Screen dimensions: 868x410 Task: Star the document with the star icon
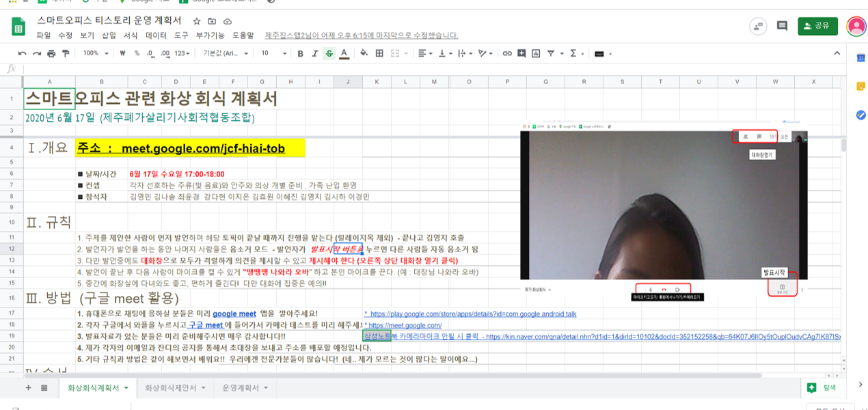(x=197, y=22)
